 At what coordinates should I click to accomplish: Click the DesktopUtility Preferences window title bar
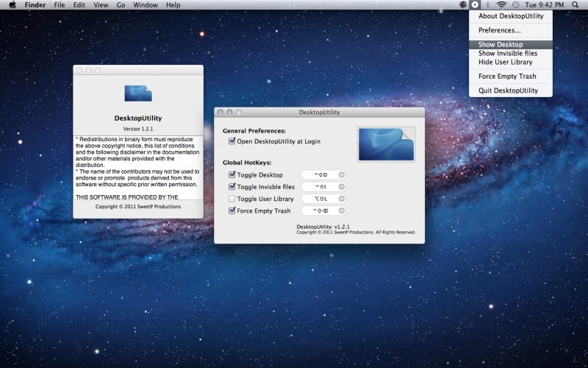tap(319, 113)
